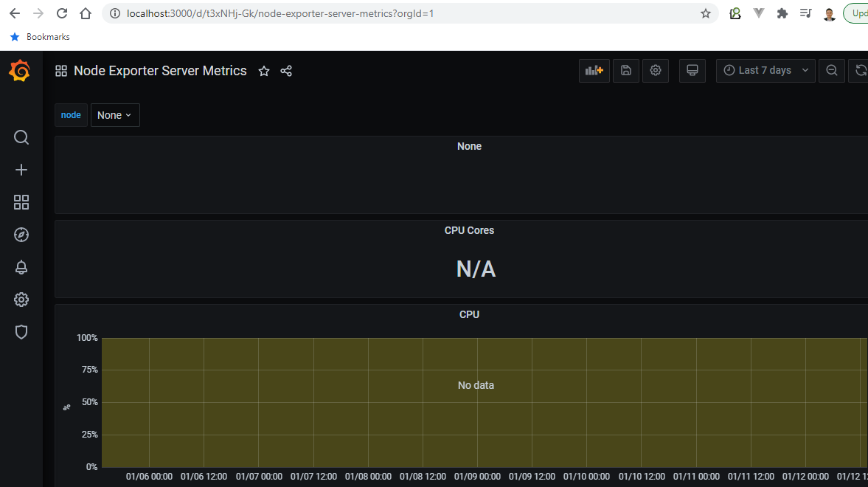Image resolution: width=868 pixels, height=487 pixels.
Task: Click the browser Update button
Action: tap(855, 13)
